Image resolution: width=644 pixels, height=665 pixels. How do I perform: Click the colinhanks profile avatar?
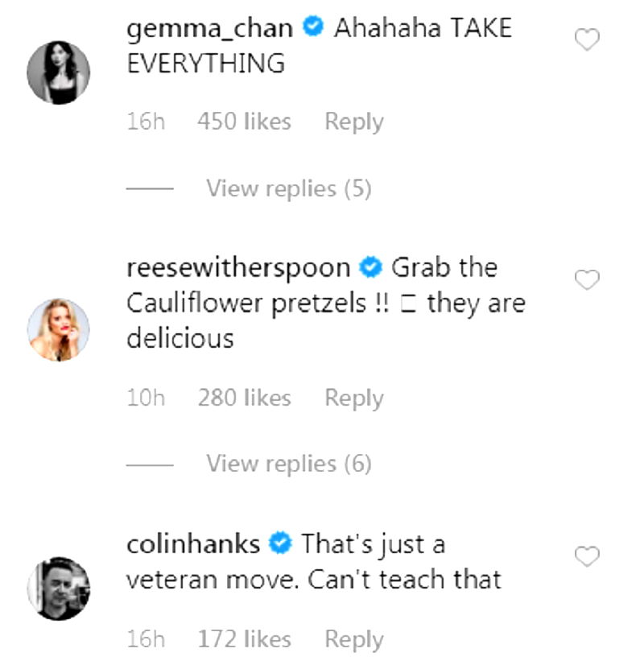tap(59, 589)
